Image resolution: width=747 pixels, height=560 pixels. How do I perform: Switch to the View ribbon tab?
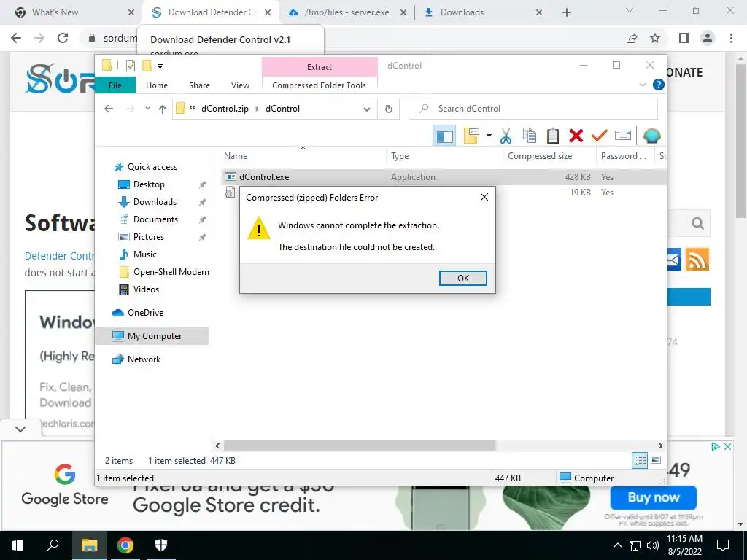click(240, 85)
